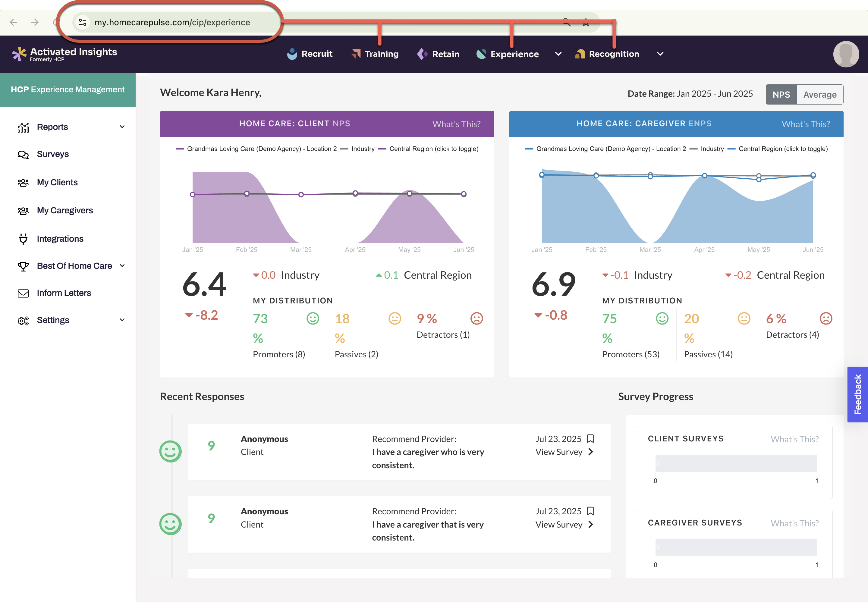Select the Recruit icon in the top navigation
The width and height of the screenshot is (868, 602).
(x=292, y=54)
